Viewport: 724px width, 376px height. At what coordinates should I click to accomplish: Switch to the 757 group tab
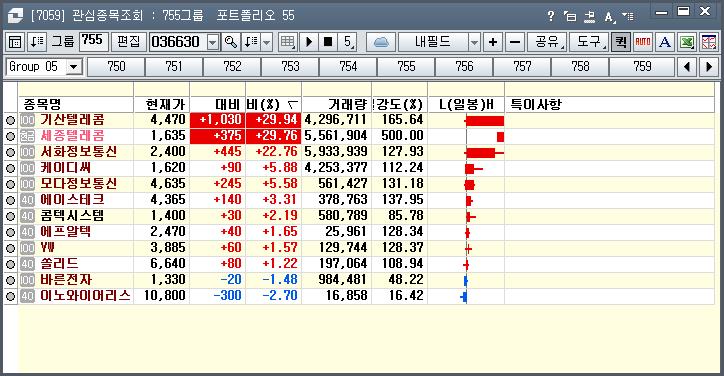[522, 67]
